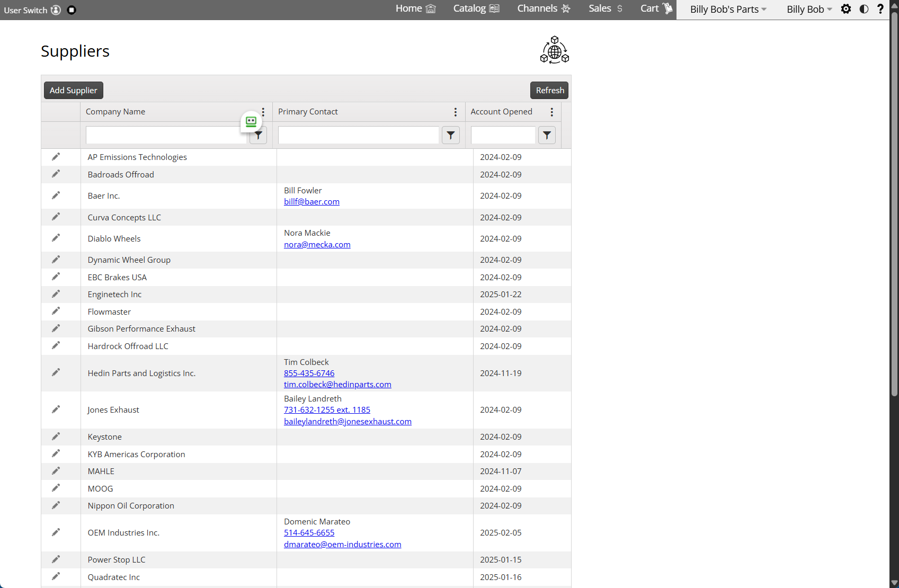Click the green chat assistant icon

pos(251,121)
